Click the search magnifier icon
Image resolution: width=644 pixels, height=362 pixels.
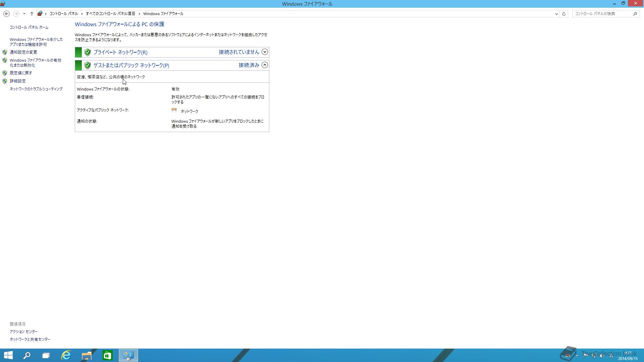635,14
